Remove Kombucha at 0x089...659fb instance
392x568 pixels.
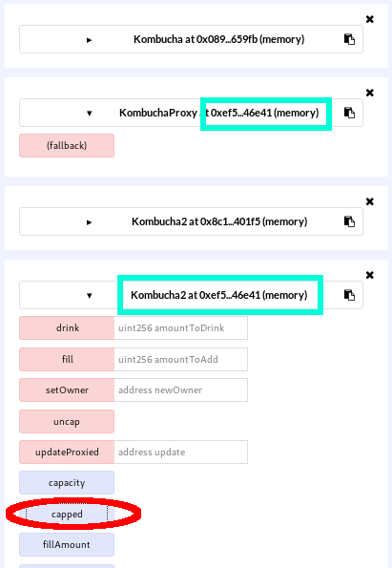click(369, 19)
